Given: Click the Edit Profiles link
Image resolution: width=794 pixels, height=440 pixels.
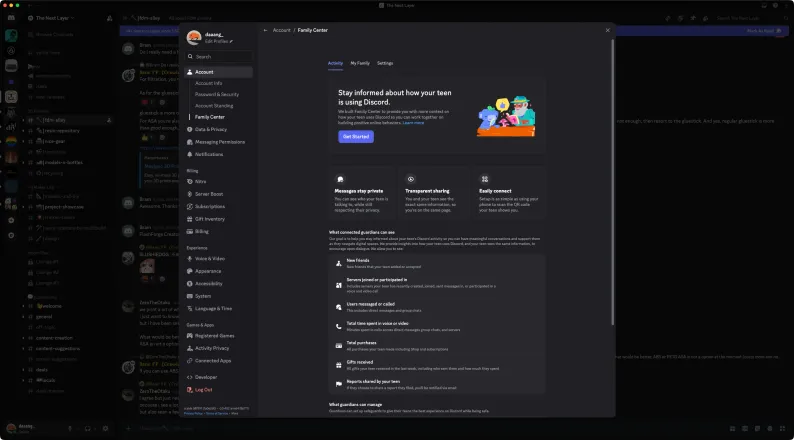Looking at the screenshot, I should [219, 42].
